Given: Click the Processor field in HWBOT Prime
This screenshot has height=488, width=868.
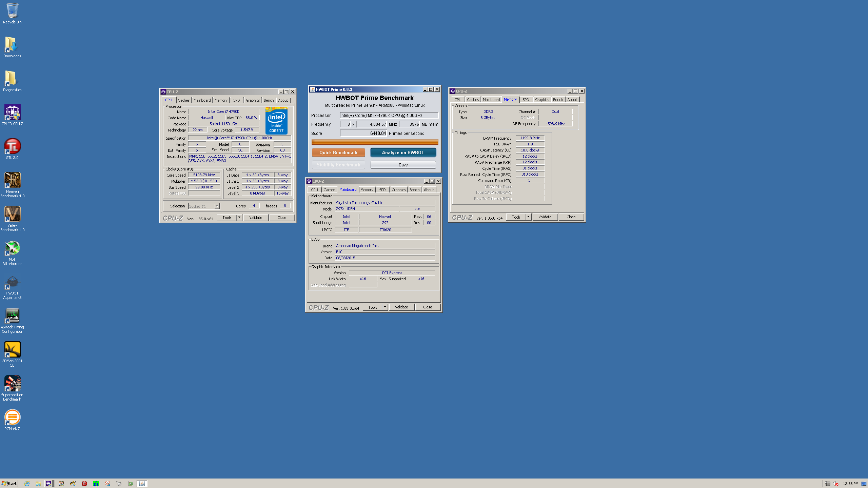Looking at the screenshot, I should coord(389,116).
